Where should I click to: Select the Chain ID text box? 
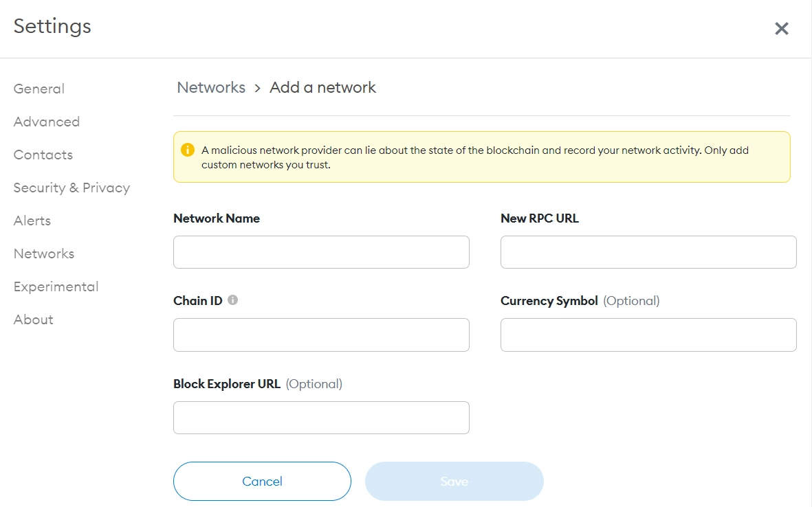(x=321, y=335)
